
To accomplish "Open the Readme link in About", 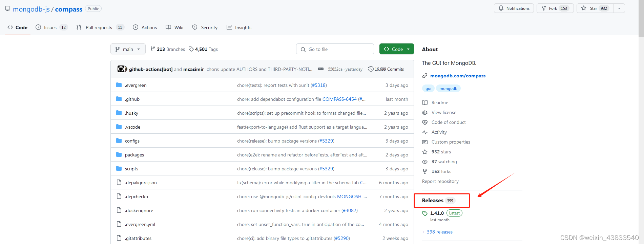I will pos(435,102).
